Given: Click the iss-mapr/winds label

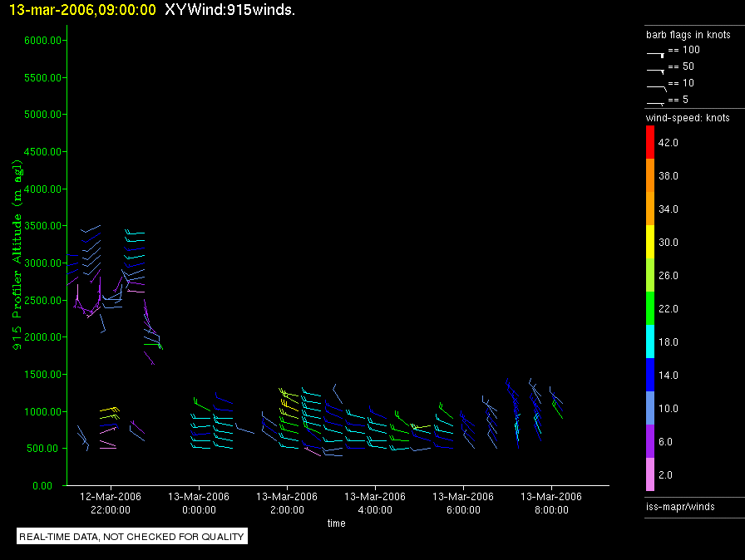Looking at the screenshot, I should tap(679, 506).
